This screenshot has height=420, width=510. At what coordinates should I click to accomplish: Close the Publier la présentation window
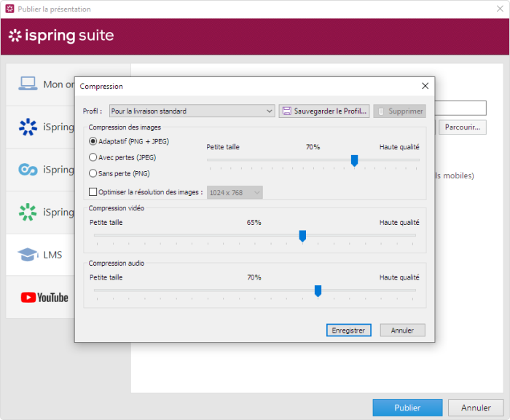click(500, 9)
